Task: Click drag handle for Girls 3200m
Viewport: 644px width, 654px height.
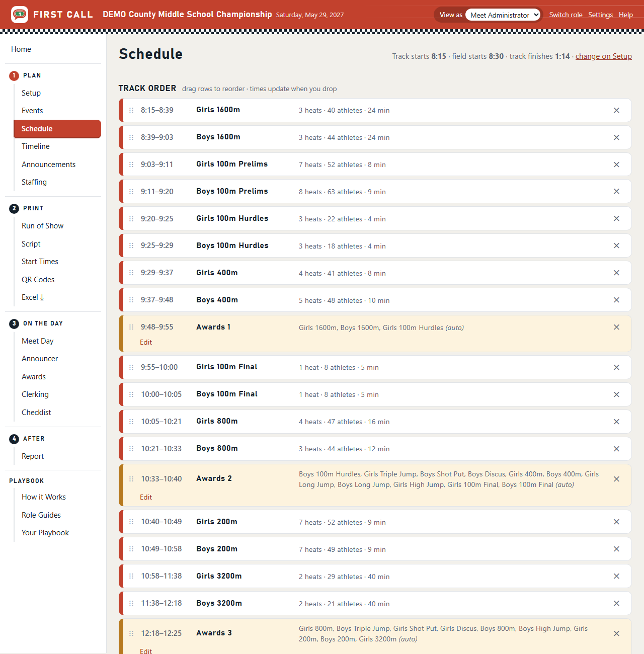Action: [x=131, y=576]
